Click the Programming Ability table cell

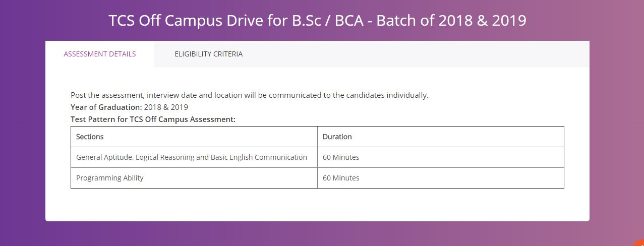tap(194, 178)
